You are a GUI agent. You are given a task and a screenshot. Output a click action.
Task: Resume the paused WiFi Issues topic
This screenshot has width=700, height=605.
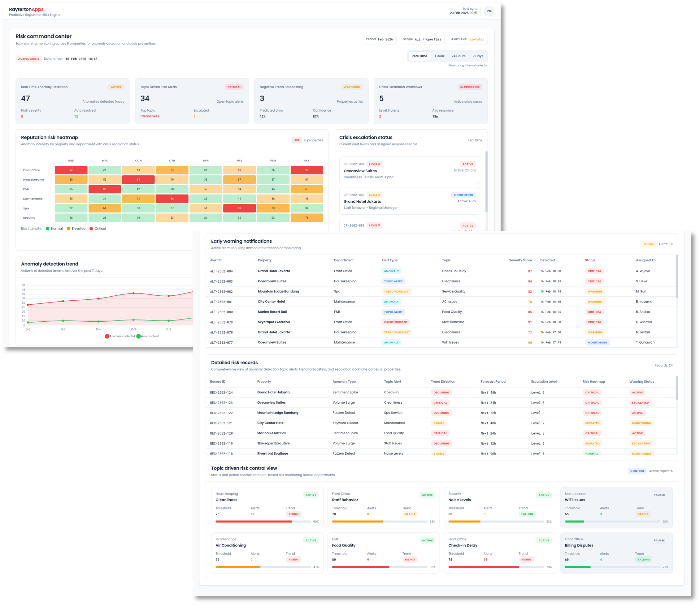click(659, 495)
